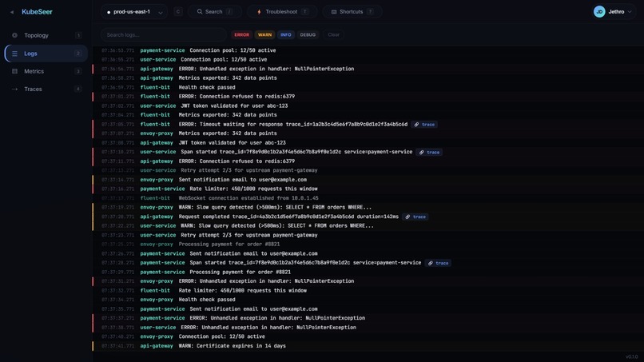Focus the Search logs input field
The width and height of the screenshot is (644, 362).
[x=164, y=35]
